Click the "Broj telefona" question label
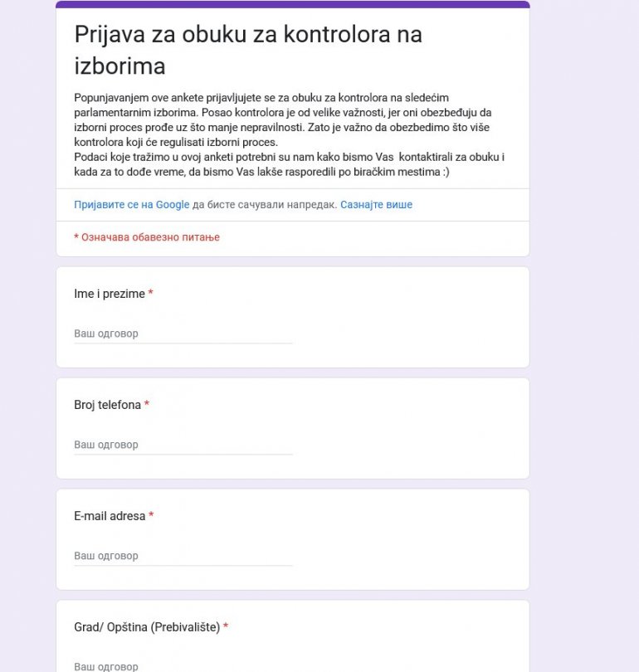The height and width of the screenshot is (672, 639). [x=107, y=405]
